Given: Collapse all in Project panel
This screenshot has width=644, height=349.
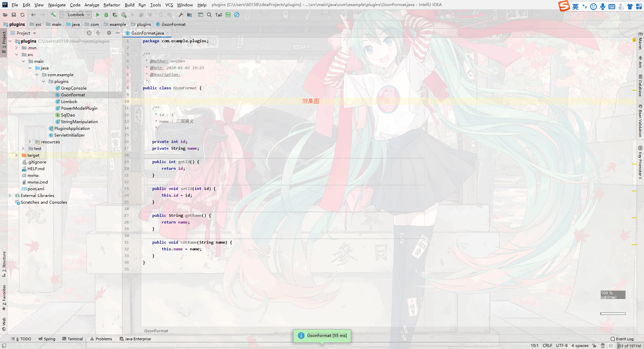Looking at the screenshot, I should [x=98, y=33].
